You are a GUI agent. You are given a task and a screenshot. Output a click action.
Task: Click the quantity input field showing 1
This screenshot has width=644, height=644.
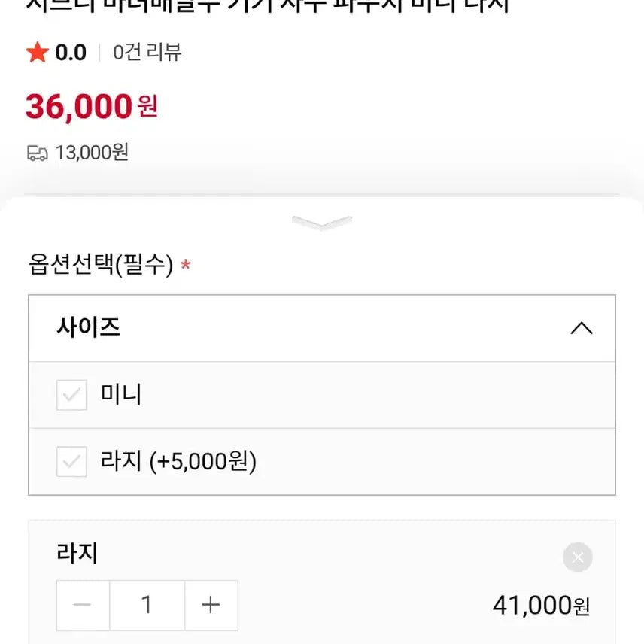pyautogui.click(x=147, y=605)
